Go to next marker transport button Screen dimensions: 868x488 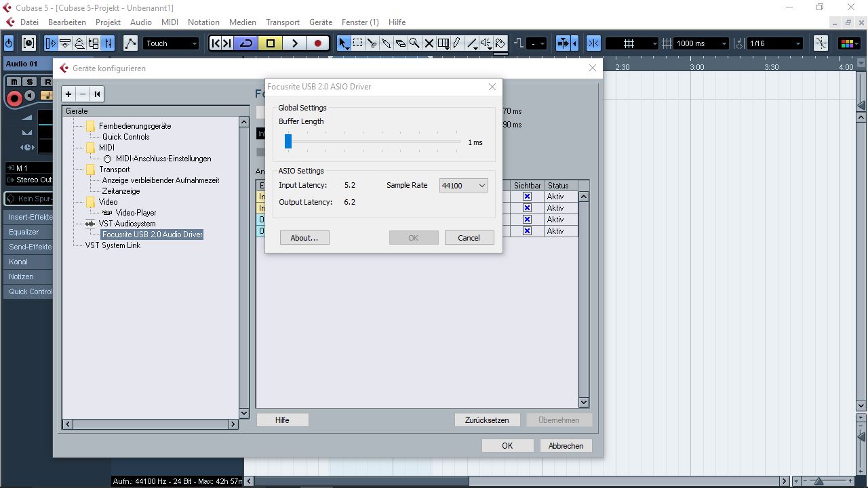[227, 43]
